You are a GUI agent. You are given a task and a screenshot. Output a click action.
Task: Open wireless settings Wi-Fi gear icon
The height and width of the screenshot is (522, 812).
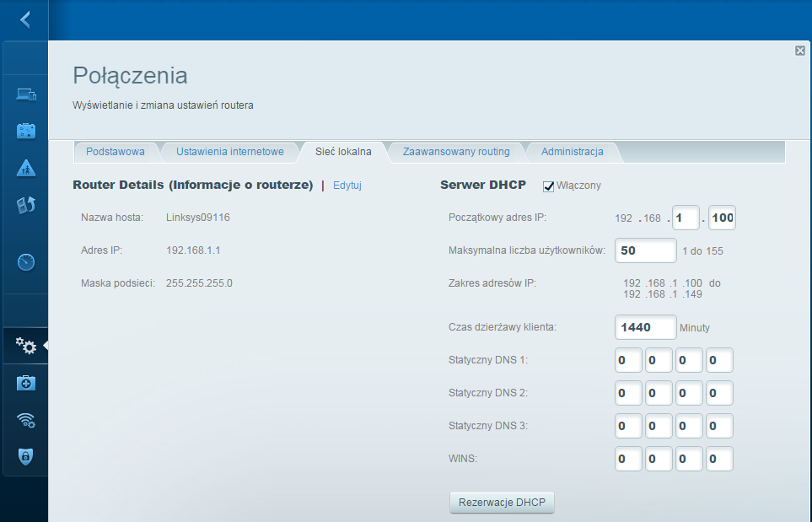tap(26, 421)
